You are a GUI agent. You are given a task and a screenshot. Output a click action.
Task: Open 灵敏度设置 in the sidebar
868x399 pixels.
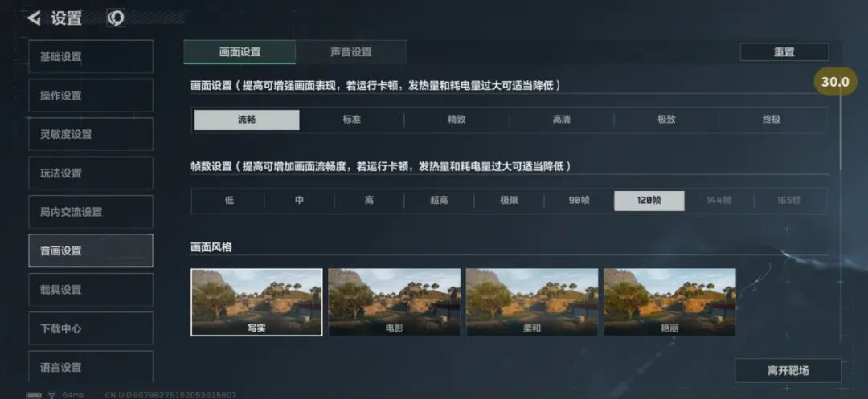91,134
